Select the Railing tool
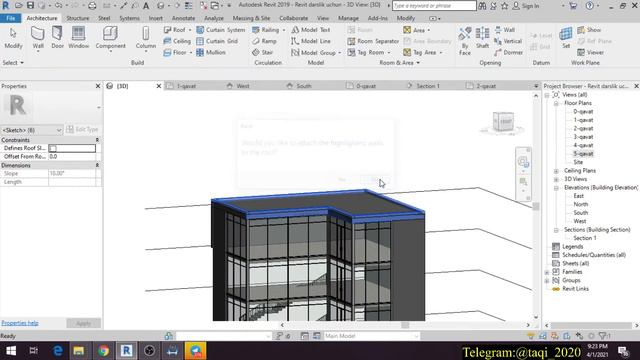The width and height of the screenshot is (640, 360). click(x=265, y=30)
